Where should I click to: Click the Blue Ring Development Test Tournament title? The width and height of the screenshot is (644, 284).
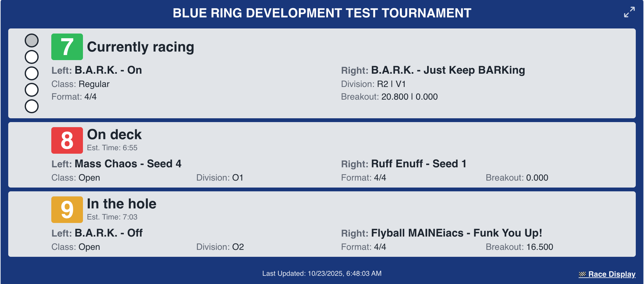(x=322, y=13)
